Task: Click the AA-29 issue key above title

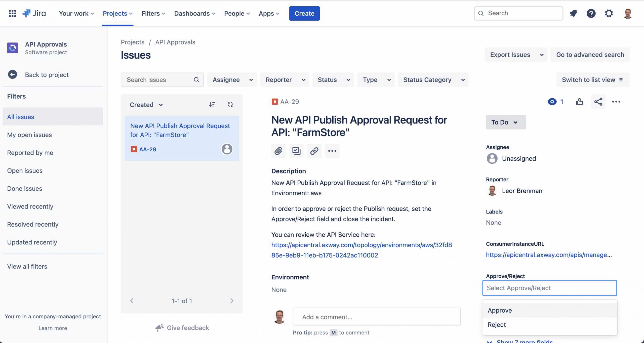Action: pos(290,102)
